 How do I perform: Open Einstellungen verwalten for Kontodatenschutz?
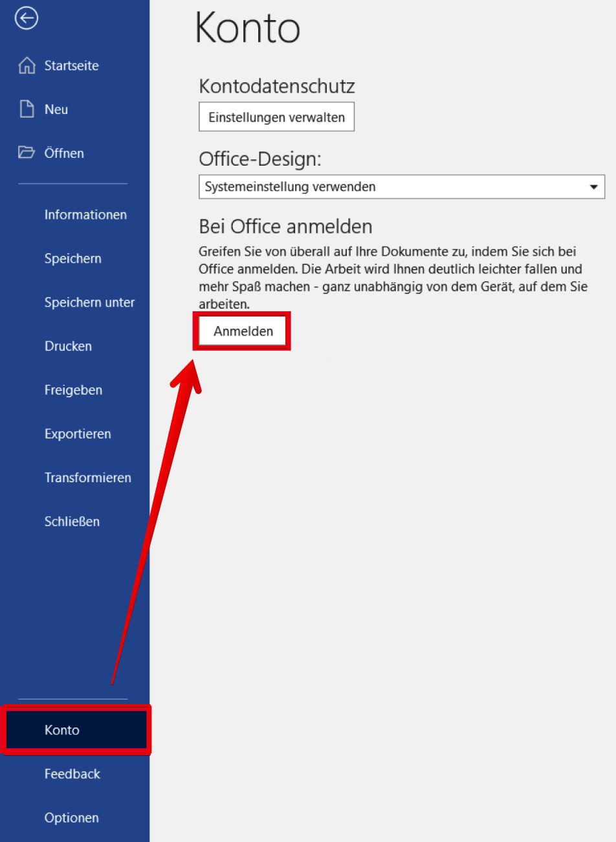276,116
